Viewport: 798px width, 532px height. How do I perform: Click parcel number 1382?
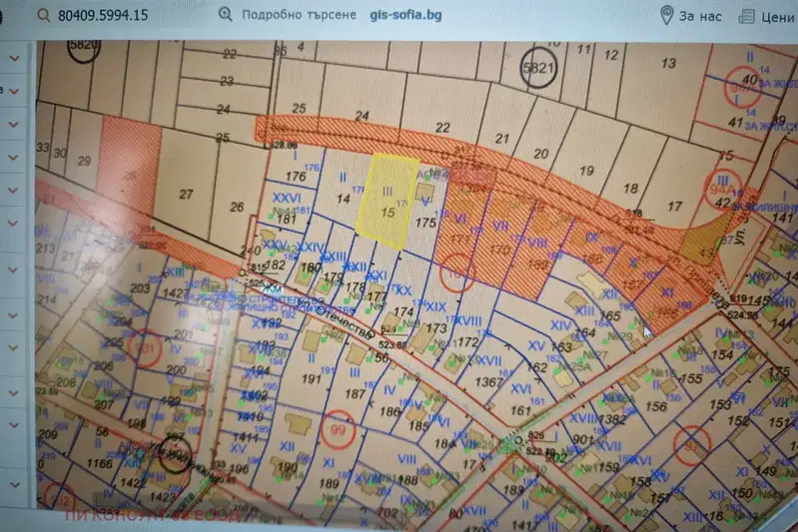click(x=612, y=419)
